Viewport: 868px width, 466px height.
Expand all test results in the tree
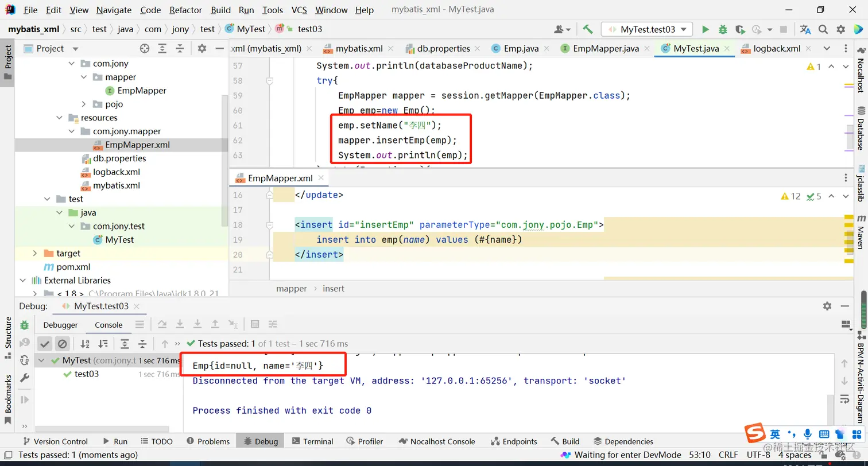[x=125, y=344]
